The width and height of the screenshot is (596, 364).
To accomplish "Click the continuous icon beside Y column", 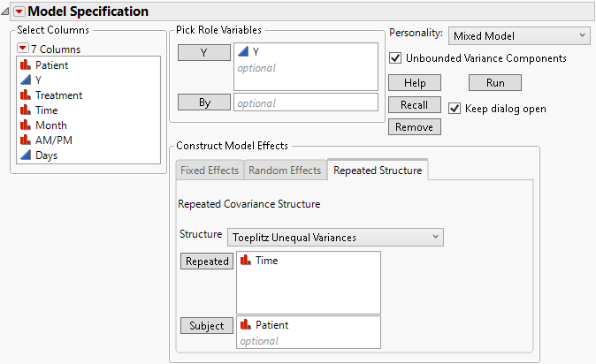I will tap(26, 80).
